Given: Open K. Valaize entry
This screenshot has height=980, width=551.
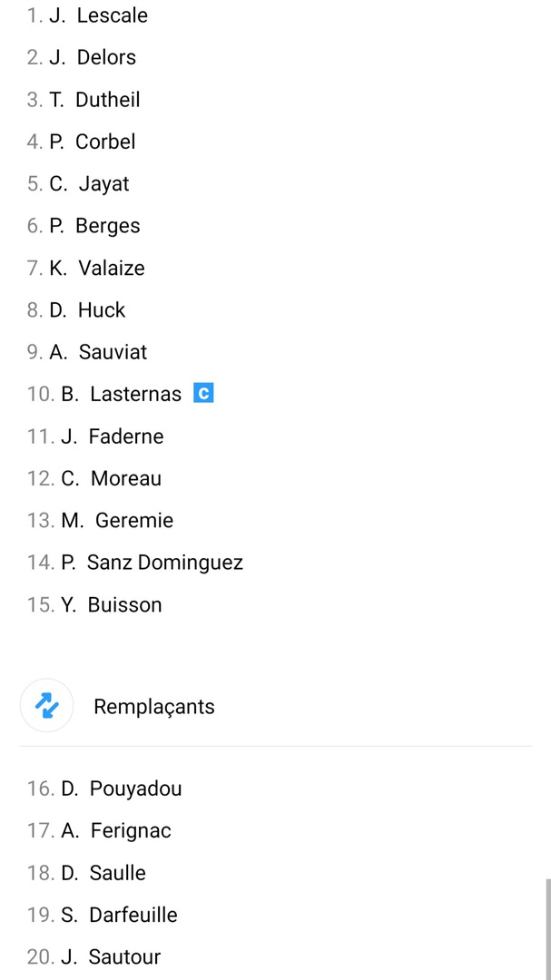Looking at the screenshot, I should pos(97,268).
